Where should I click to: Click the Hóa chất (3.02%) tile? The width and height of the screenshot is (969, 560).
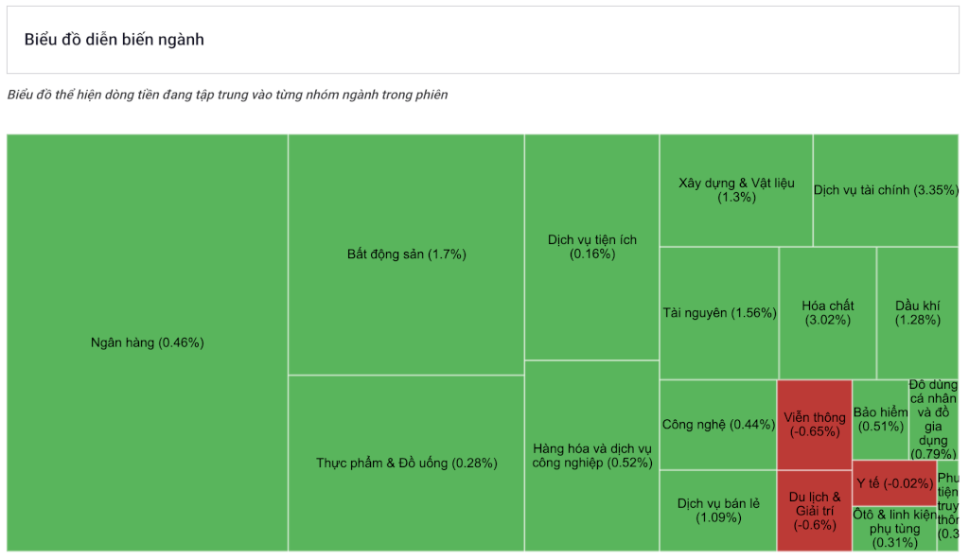827,313
